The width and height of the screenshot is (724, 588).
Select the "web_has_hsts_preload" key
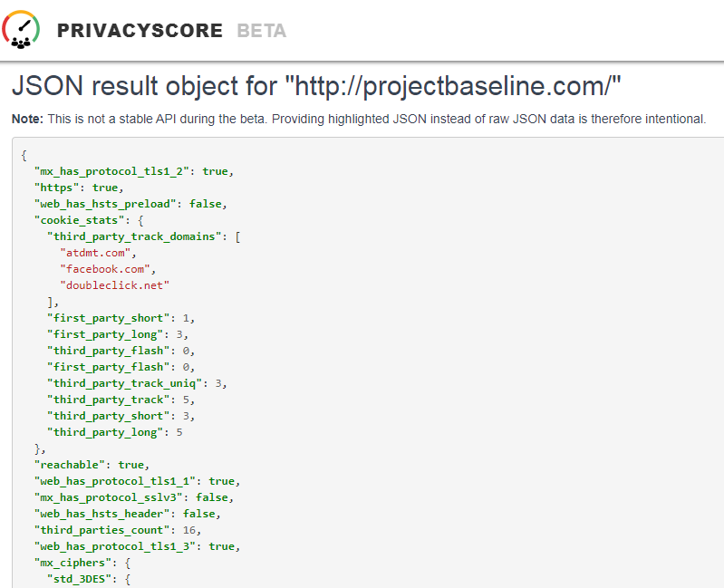[109, 204]
